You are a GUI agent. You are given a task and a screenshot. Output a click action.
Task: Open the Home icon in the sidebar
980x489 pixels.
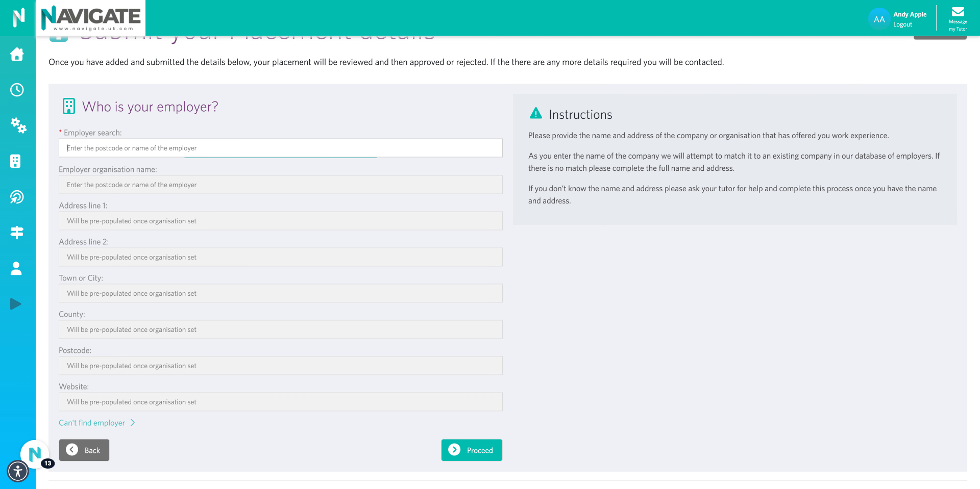pyautogui.click(x=17, y=54)
